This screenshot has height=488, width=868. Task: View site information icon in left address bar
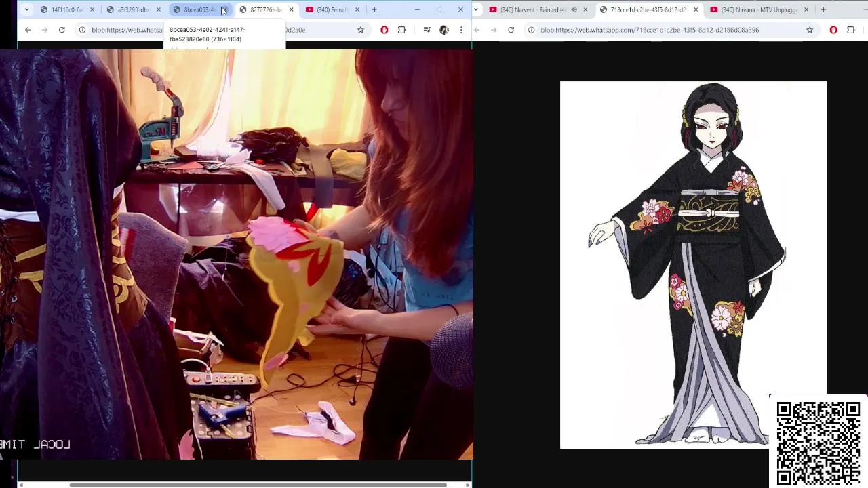click(82, 30)
